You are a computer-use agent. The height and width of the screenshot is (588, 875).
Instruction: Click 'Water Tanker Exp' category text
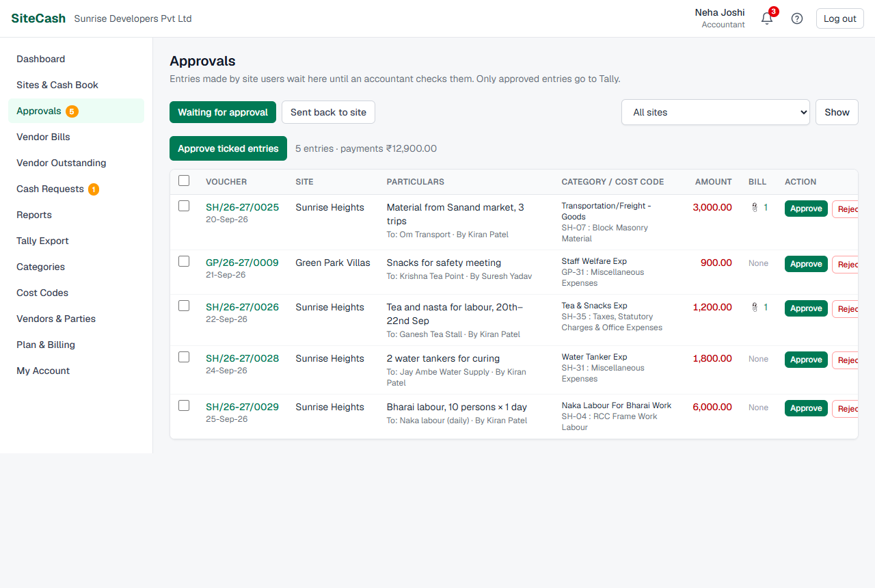(594, 357)
